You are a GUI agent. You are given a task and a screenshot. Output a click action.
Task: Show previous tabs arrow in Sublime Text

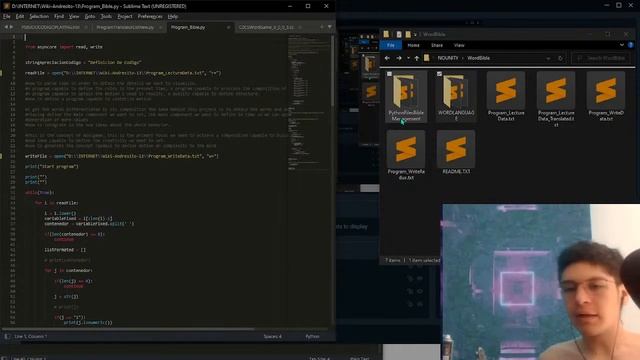click(6, 27)
